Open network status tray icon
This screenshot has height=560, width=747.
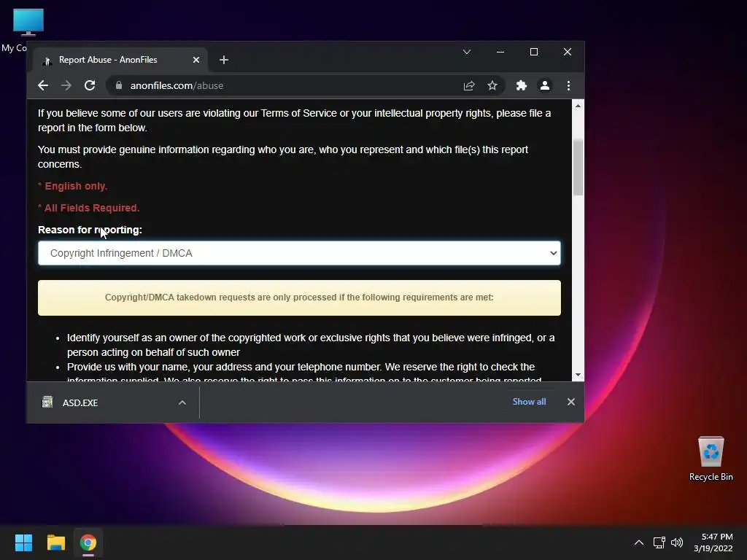(x=659, y=542)
